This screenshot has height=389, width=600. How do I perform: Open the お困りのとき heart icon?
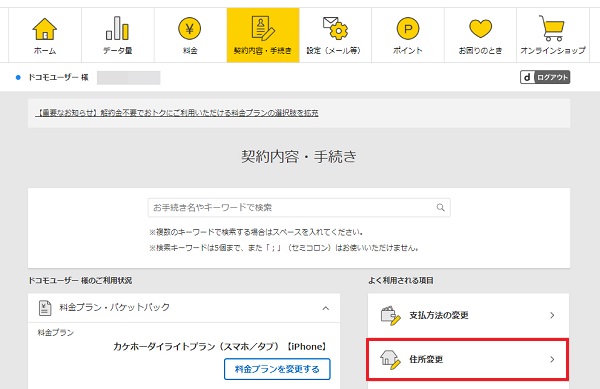point(481,29)
